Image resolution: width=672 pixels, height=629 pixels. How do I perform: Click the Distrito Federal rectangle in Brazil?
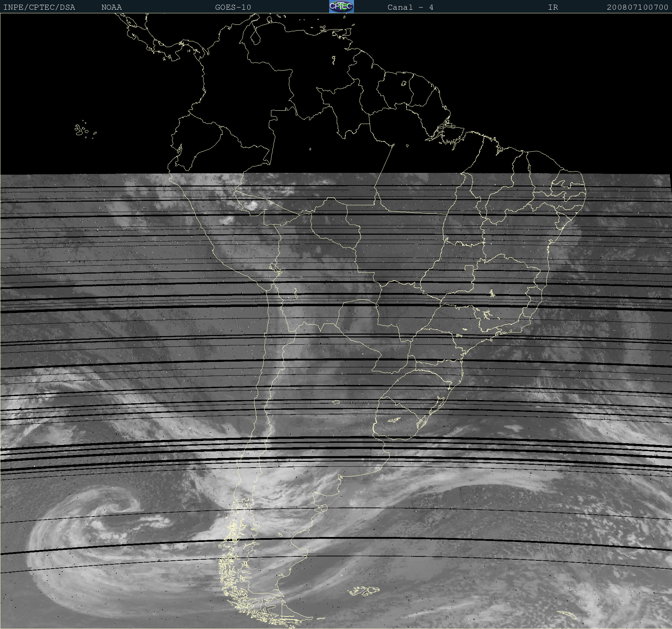(469, 267)
